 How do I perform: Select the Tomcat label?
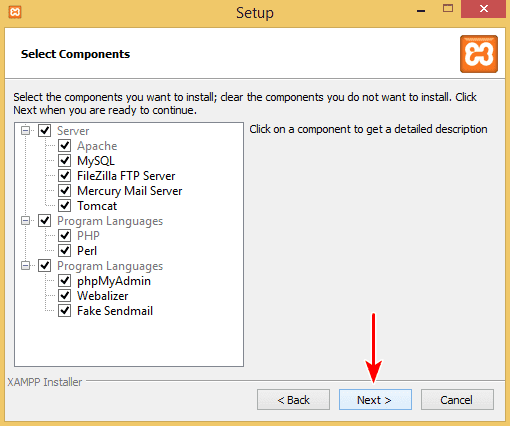(97, 206)
